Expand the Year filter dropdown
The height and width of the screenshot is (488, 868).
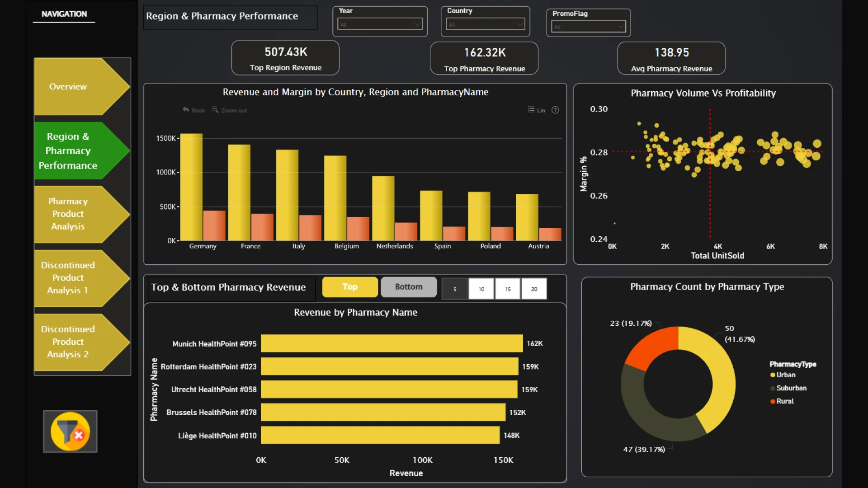click(380, 24)
